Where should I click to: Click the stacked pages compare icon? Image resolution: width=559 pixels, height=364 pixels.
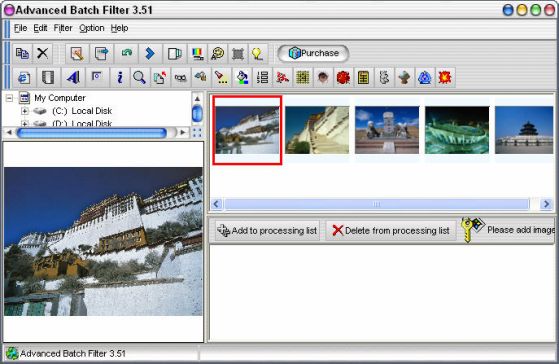tap(174, 54)
